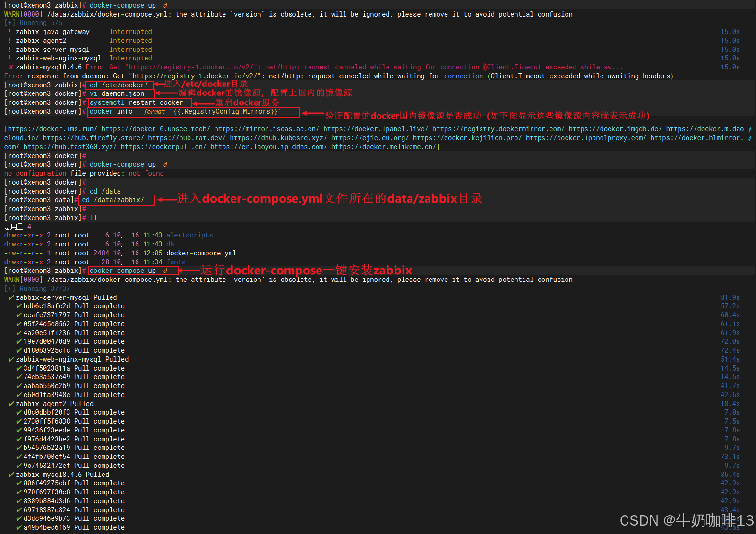Select layer b54576b22a19 Pull complete
This screenshot has width=756, height=534.
coord(70,448)
